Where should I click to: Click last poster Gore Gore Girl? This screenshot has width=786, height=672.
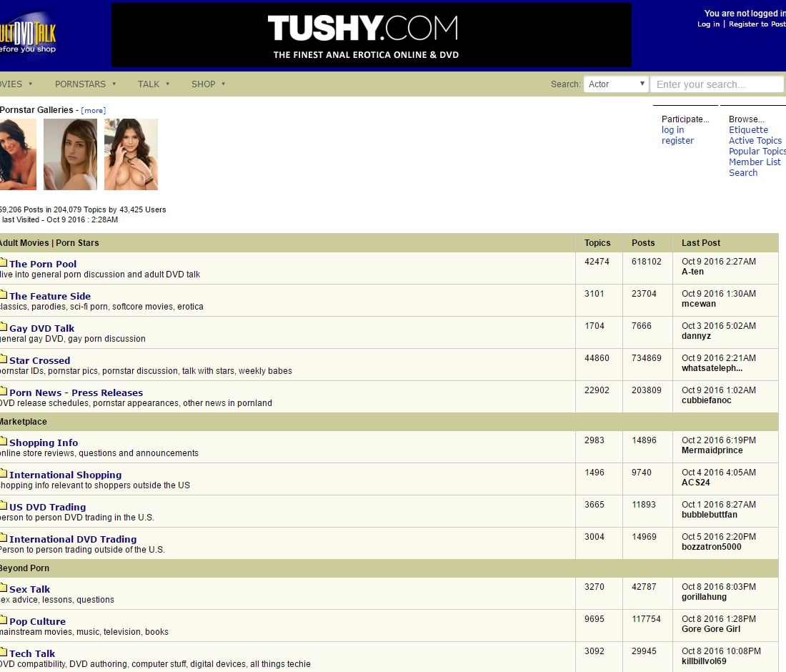711,629
